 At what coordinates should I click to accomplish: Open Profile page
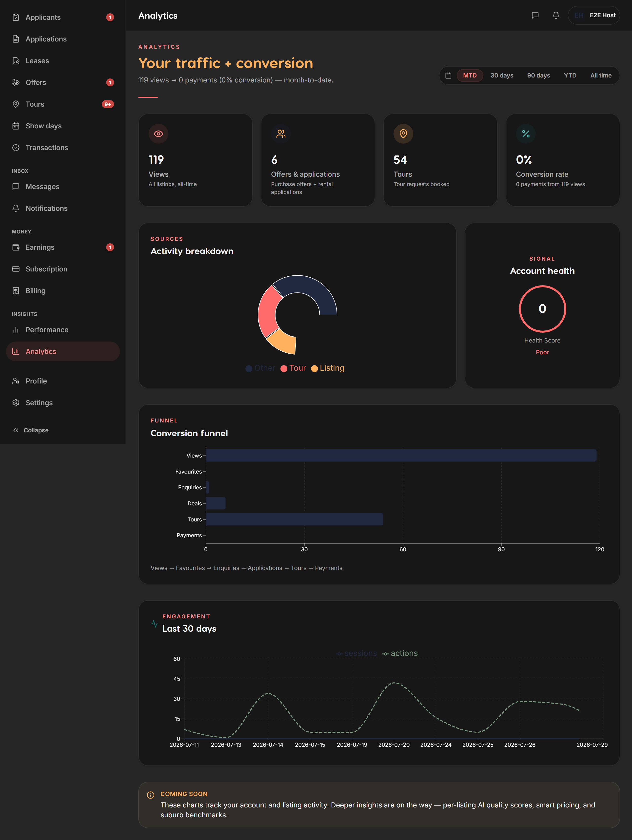coord(63,381)
